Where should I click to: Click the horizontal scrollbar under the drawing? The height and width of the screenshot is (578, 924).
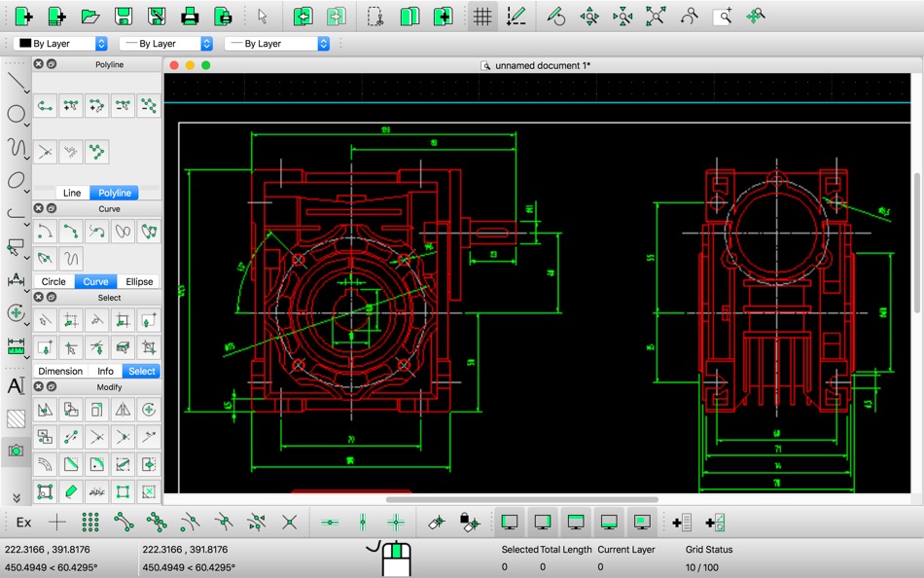coord(521,499)
